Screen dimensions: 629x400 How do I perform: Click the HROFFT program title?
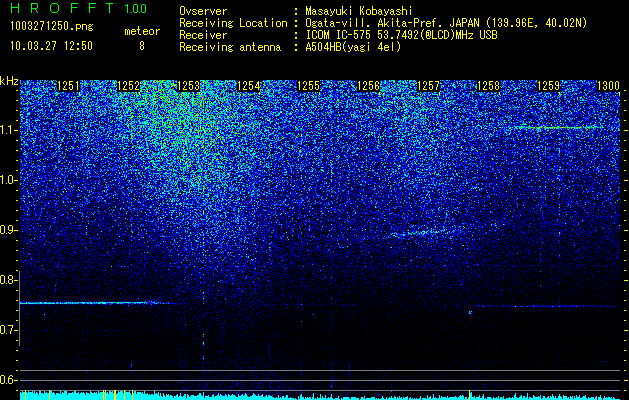click(x=63, y=8)
